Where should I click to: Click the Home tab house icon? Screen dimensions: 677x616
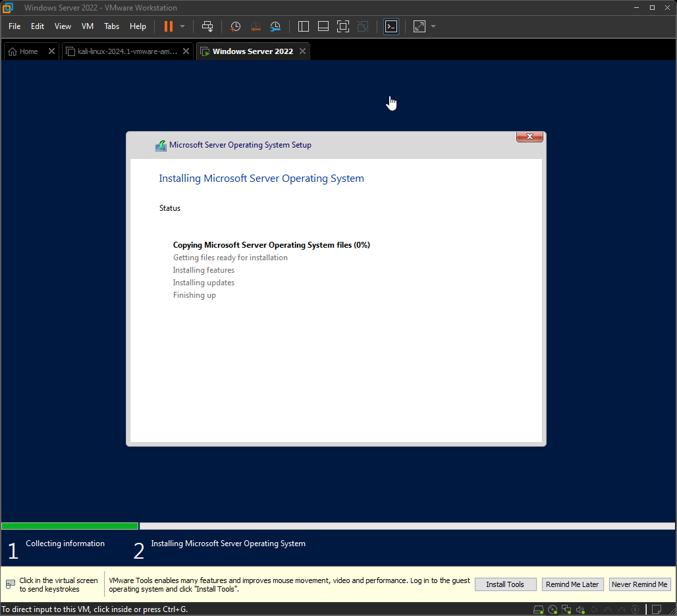point(13,51)
